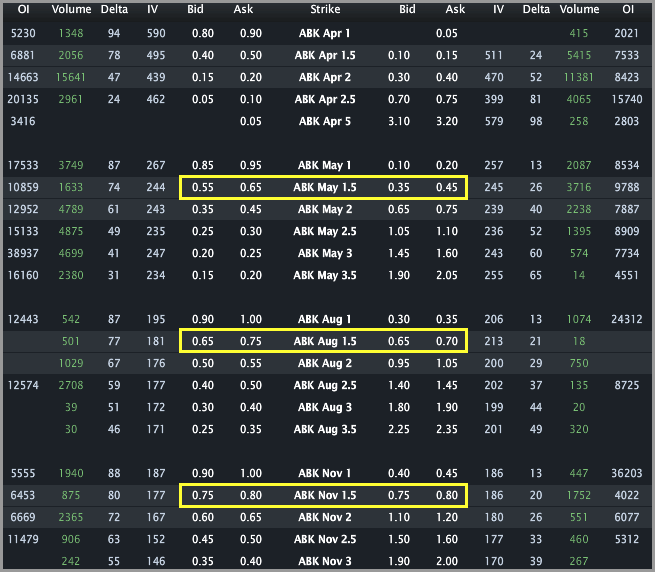
Task: Click call IV 590 in Apr 1 row
Action: [156, 33]
